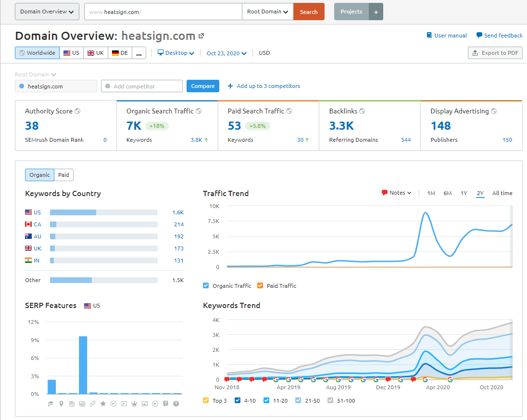Select the single Image SERP feature icon
Image resolution: width=527 pixels, height=420 pixels.
coord(145,404)
